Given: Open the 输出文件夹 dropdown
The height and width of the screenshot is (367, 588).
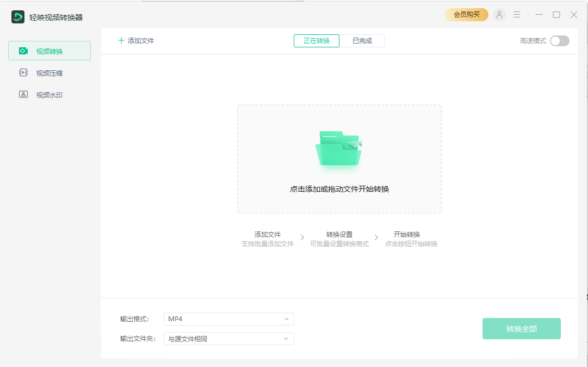Looking at the screenshot, I should (228, 339).
